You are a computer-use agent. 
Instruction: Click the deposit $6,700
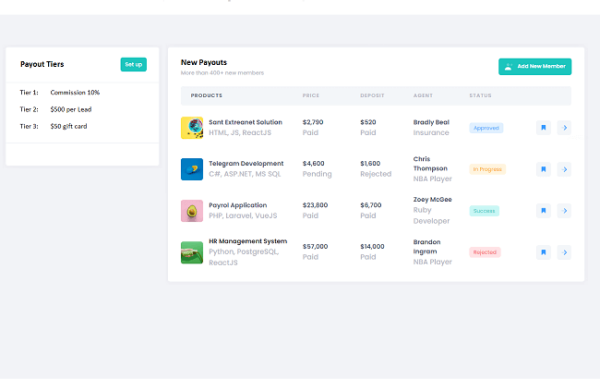371,205
